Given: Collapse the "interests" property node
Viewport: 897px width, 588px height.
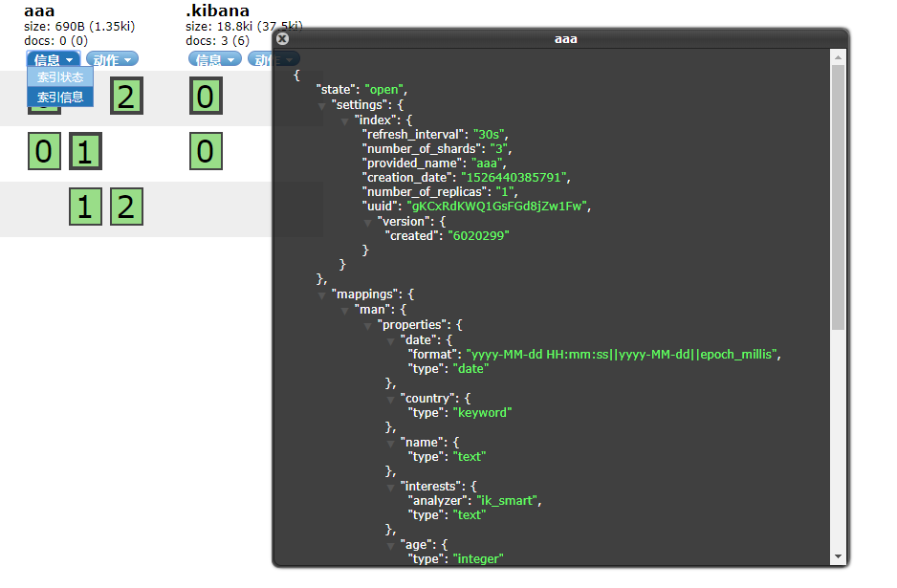Looking at the screenshot, I should pyautogui.click(x=391, y=487).
